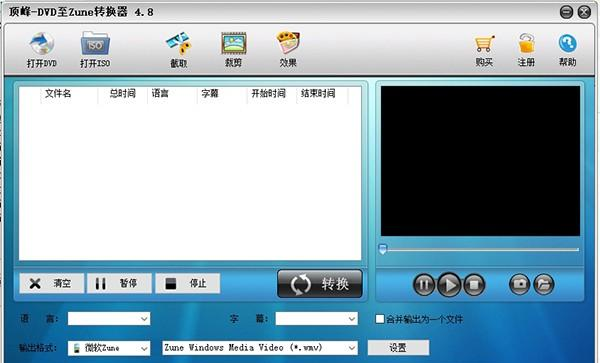Close the converter window

coord(584,12)
